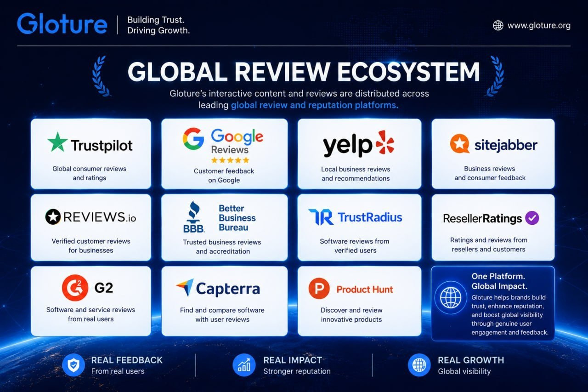Click the black REVIEWS.io star icon

(x=53, y=216)
